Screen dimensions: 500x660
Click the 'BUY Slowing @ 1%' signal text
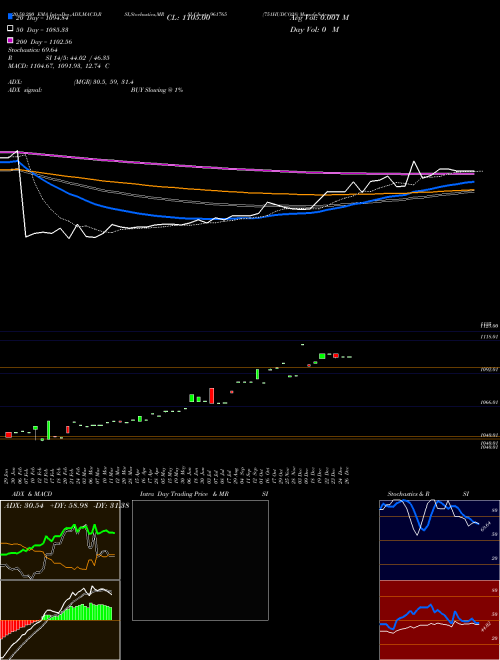coord(157,90)
